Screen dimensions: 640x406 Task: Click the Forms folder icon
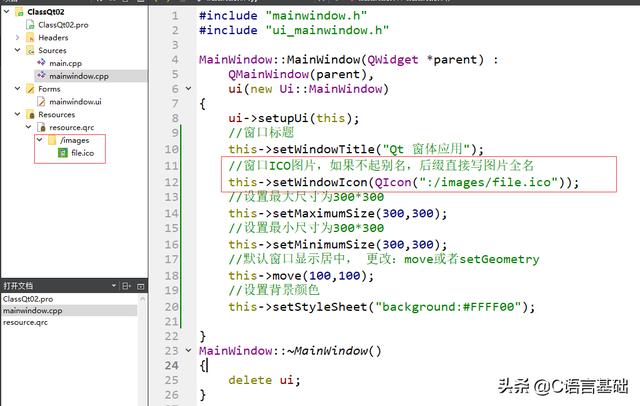coord(30,89)
